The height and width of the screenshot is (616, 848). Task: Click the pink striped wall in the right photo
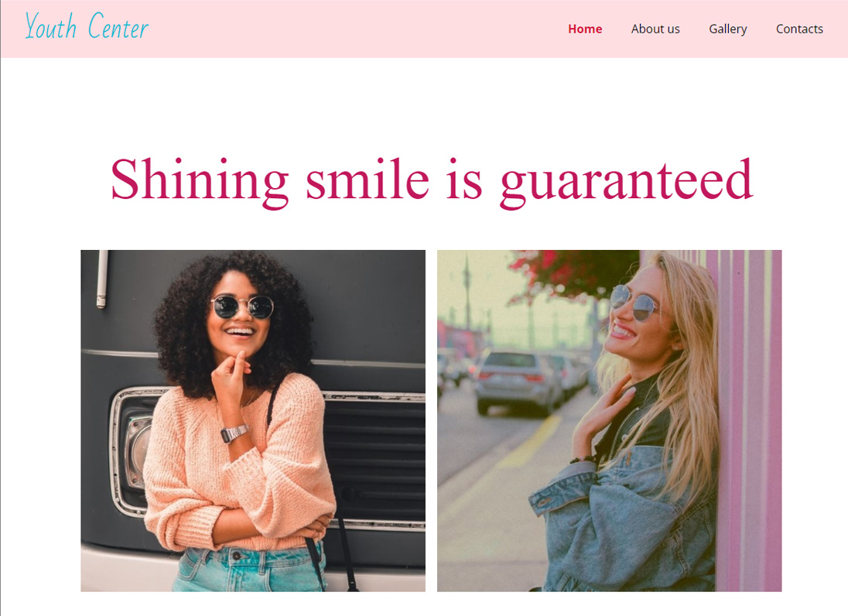coord(749,421)
